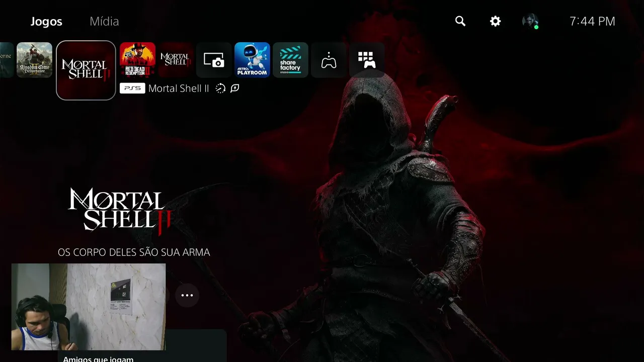Select the Red Dead Redemption II tile
Viewport: 644px width, 362px height.
(137, 60)
